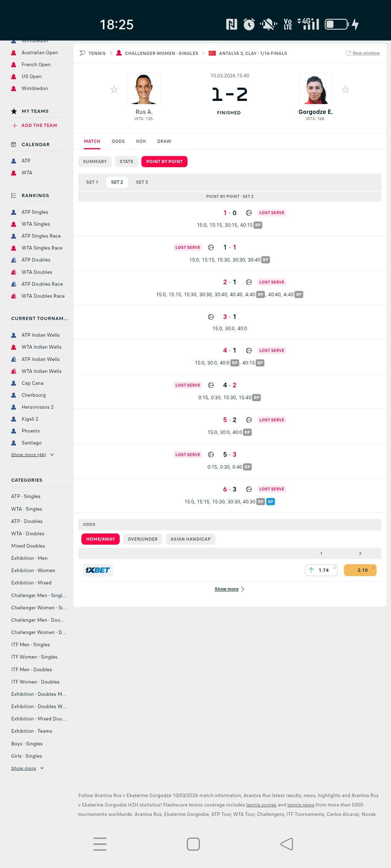The width and height of the screenshot is (391, 868).
Task: Click the Calendar icon in sidebar
Action: pos(14,145)
